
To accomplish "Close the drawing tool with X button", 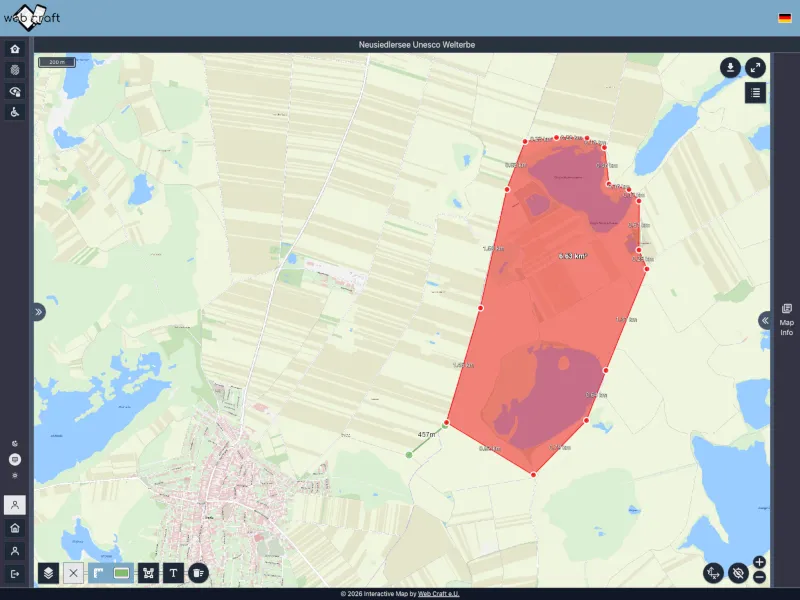I will point(73,573).
